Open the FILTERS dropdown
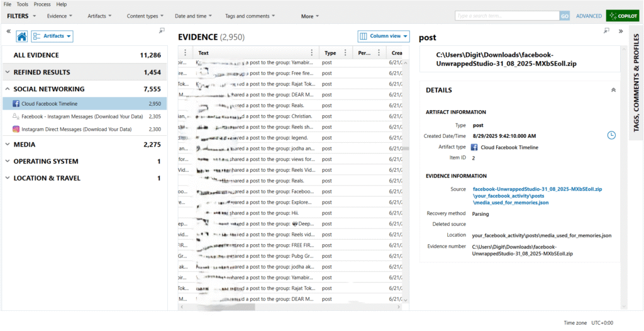Viewport: 644px width, 331px height. [22, 16]
